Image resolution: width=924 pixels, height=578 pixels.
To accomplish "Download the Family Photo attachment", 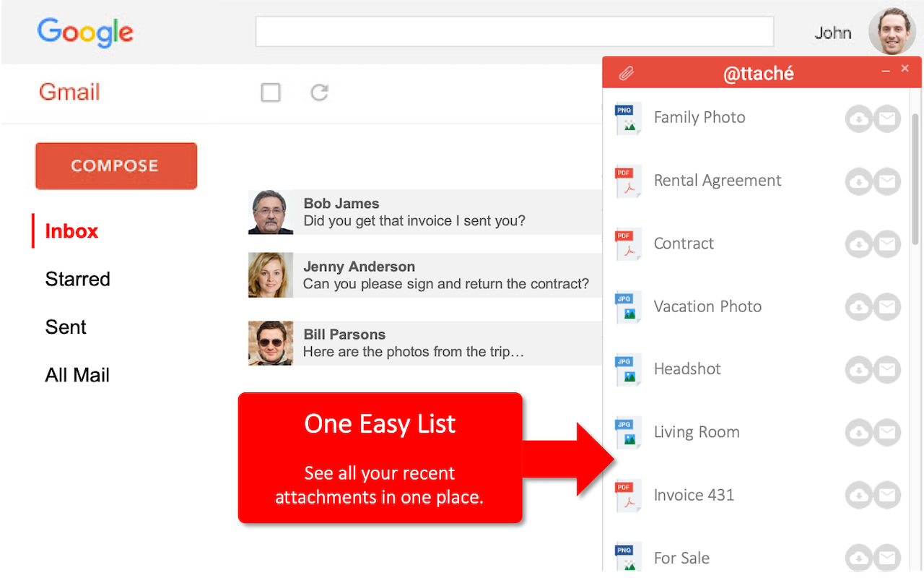I will click(858, 118).
